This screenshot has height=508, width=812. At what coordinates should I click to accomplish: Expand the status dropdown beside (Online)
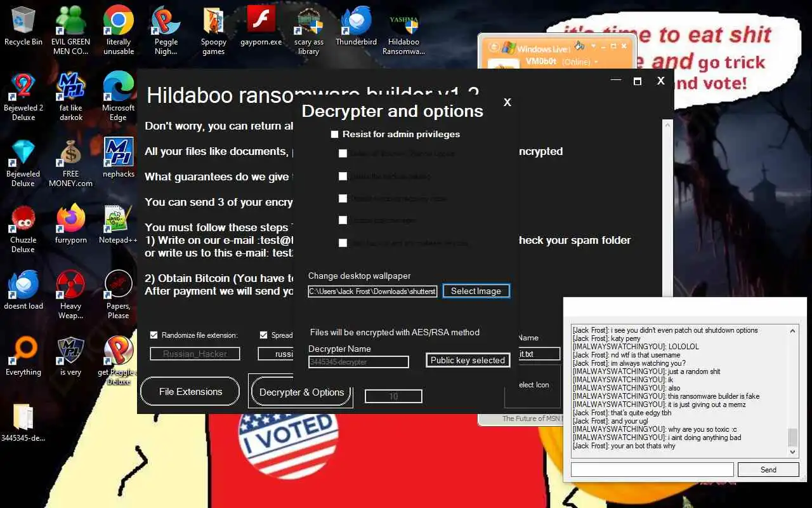596,62
